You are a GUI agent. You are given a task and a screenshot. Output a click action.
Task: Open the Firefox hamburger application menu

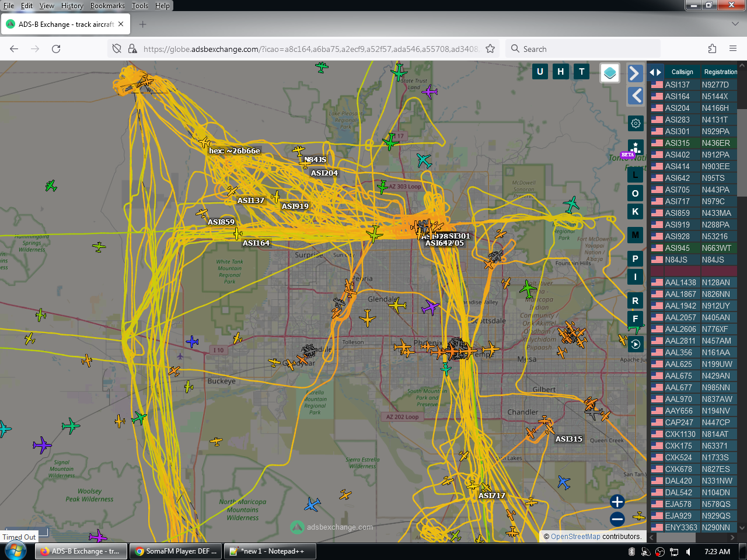click(733, 49)
